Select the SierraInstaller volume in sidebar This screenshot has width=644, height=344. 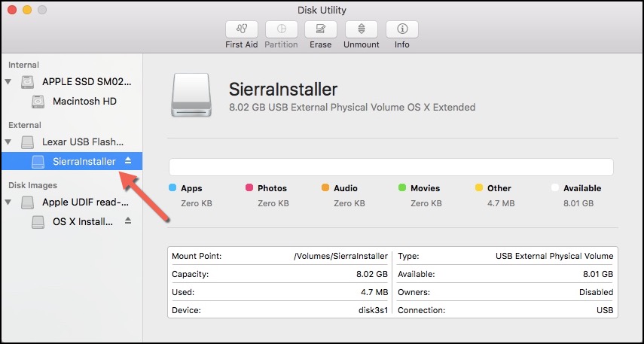84,161
